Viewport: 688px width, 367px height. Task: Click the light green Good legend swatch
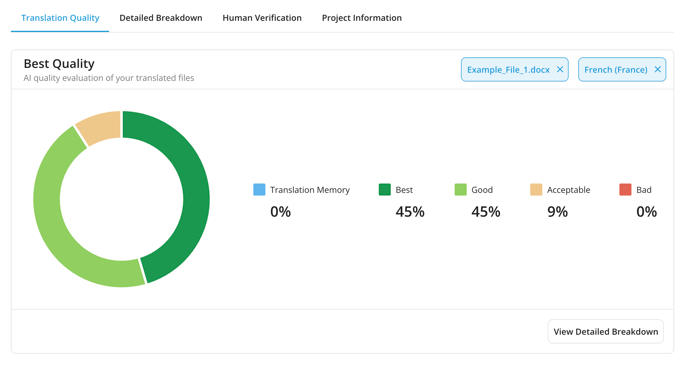click(461, 190)
